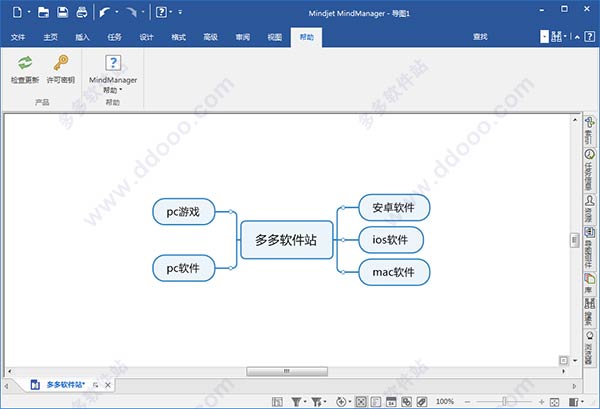Open 许可密钥 license key
This screenshot has width=600, height=409.
60,69
